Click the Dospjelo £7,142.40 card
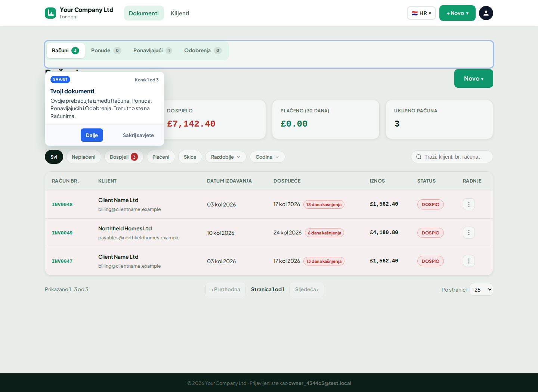Viewport: 538px width, 392px height. tap(212, 119)
